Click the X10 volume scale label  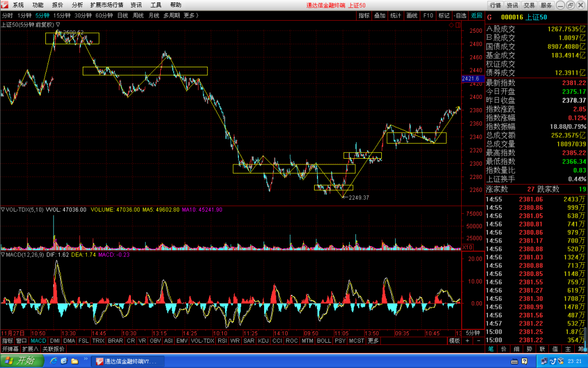(x=467, y=247)
